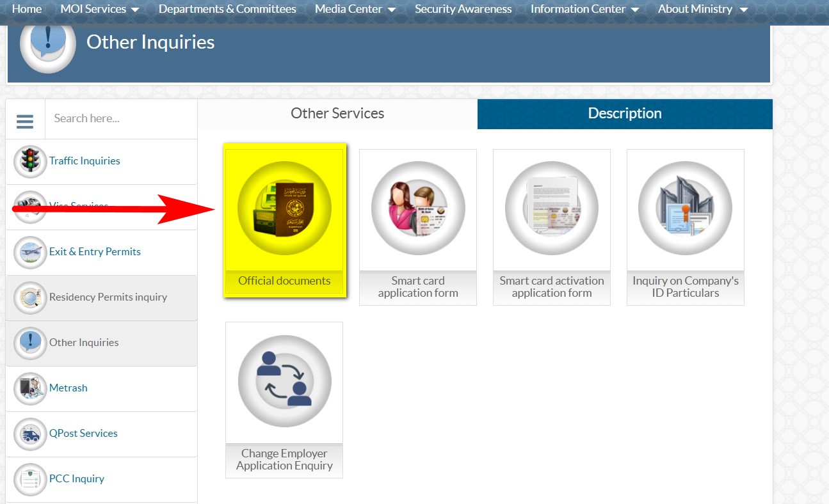Click the Search here input field
The width and height of the screenshot is (829, 504).
(120, 118)
